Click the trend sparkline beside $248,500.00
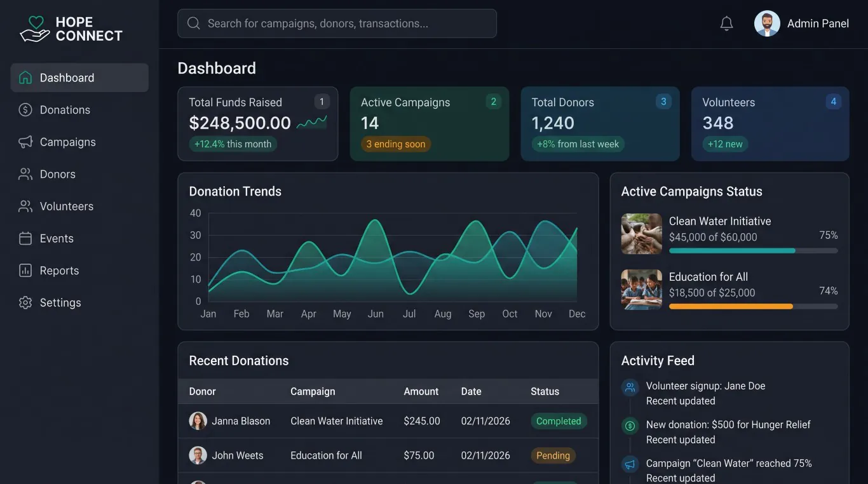868x484 pixels. tap(312, 122)
